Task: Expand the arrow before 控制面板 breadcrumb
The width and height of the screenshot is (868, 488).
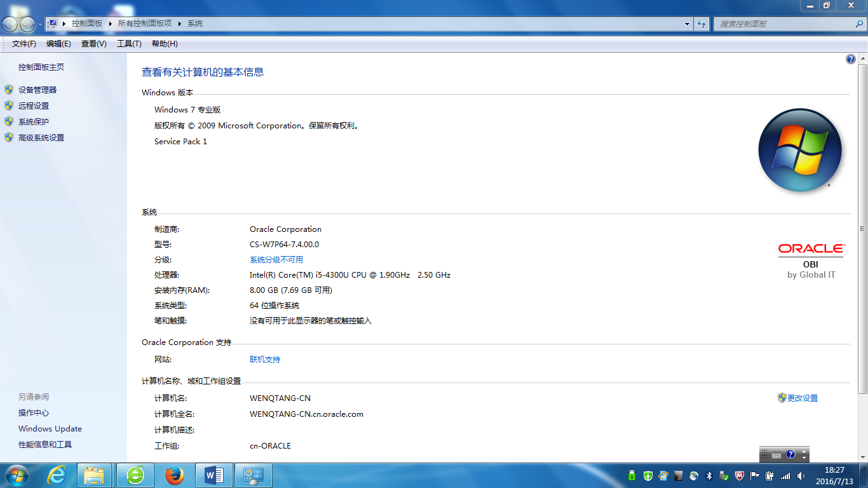Action: click(64, 24)
